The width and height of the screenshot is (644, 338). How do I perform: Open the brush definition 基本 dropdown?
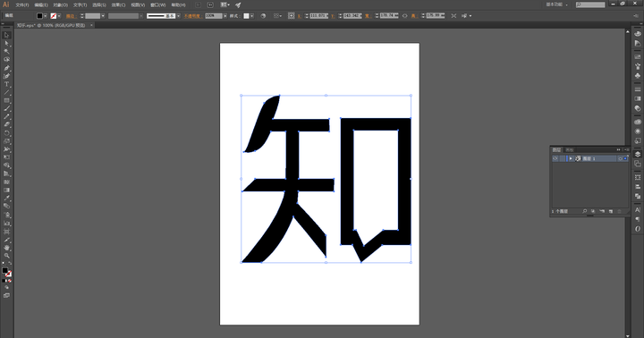click(x=178, y=16)
